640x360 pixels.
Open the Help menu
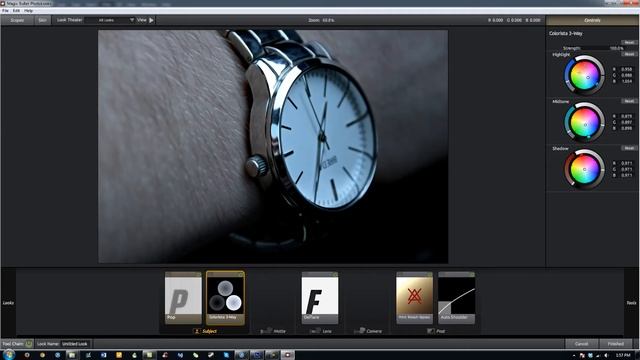pos(29,11)
